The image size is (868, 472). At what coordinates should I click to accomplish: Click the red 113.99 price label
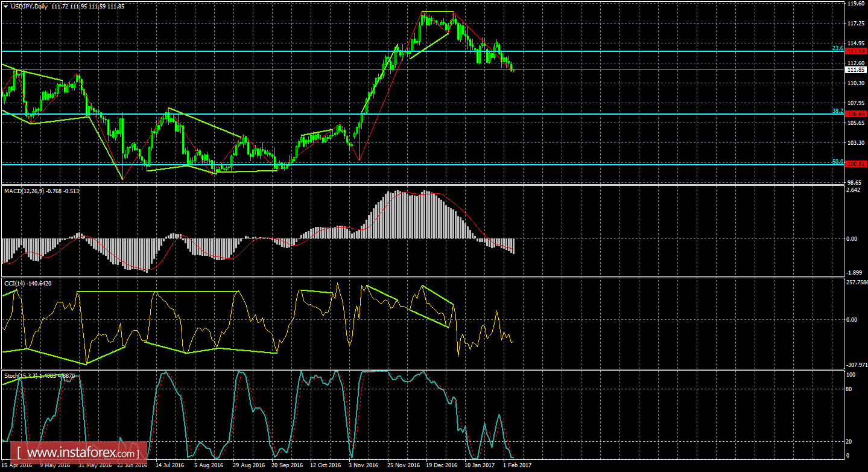click(x=855, y=51)
